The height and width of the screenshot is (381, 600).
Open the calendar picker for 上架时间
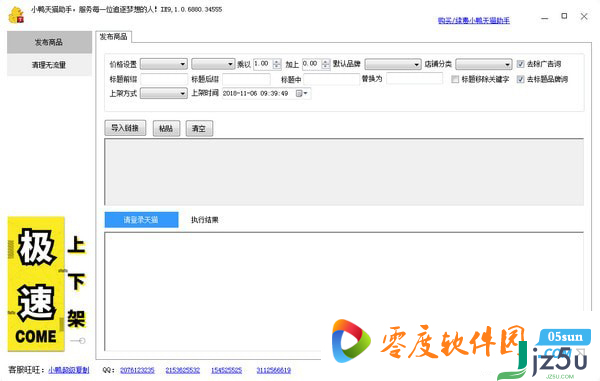(302, 94)
